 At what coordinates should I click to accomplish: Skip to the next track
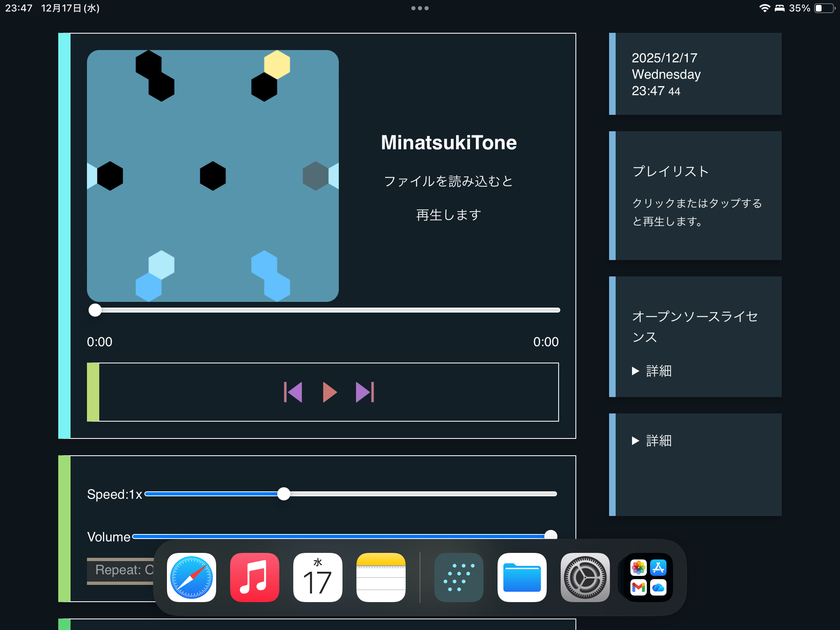coord(365,392)
